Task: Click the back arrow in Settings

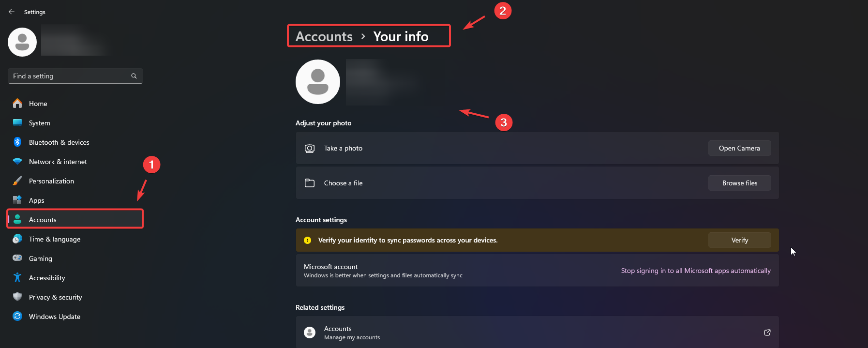Action: (x=12, y=12)
